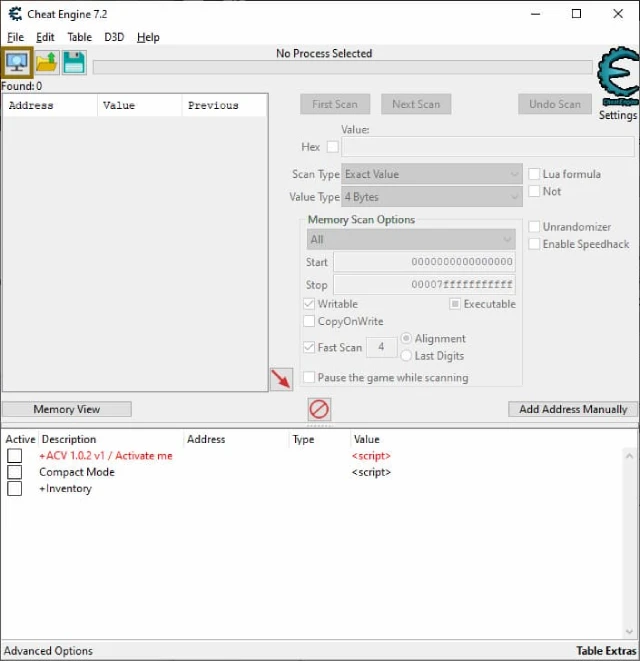The width and height of the screenshot is (640, 661).
Task: Click the 'Found: 0' counter text
Action: [x=22, y=86]
